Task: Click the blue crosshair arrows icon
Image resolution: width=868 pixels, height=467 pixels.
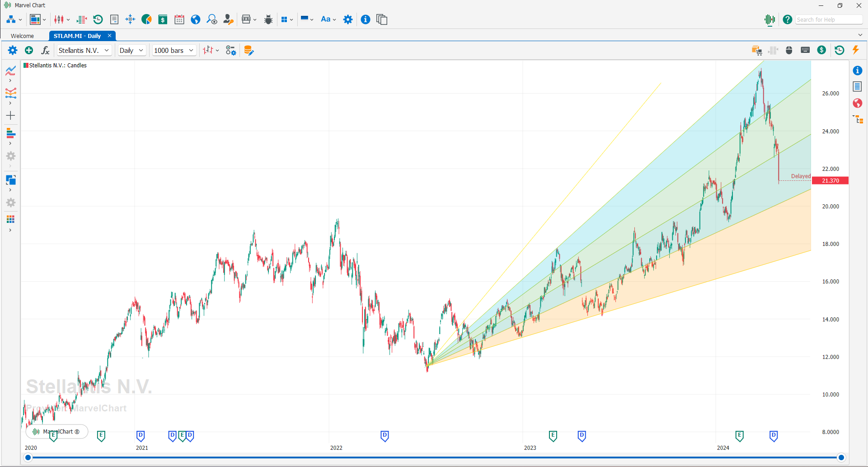Action: tap(130, 19)
